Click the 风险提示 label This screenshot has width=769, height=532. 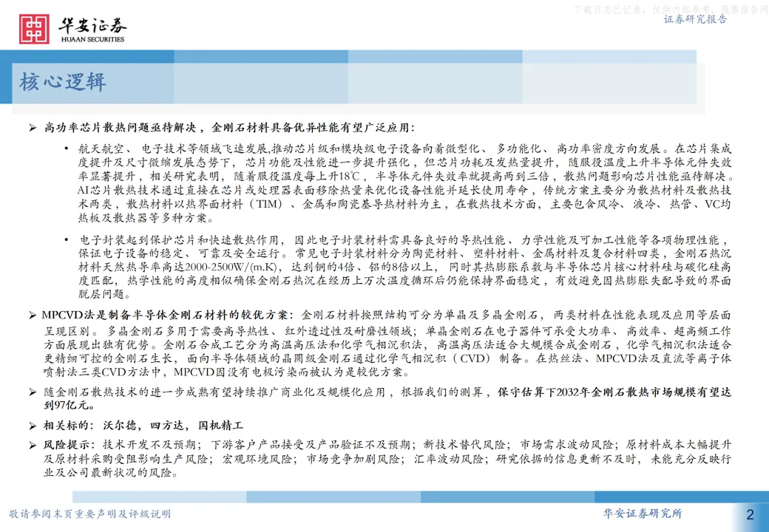coord(66,445)
